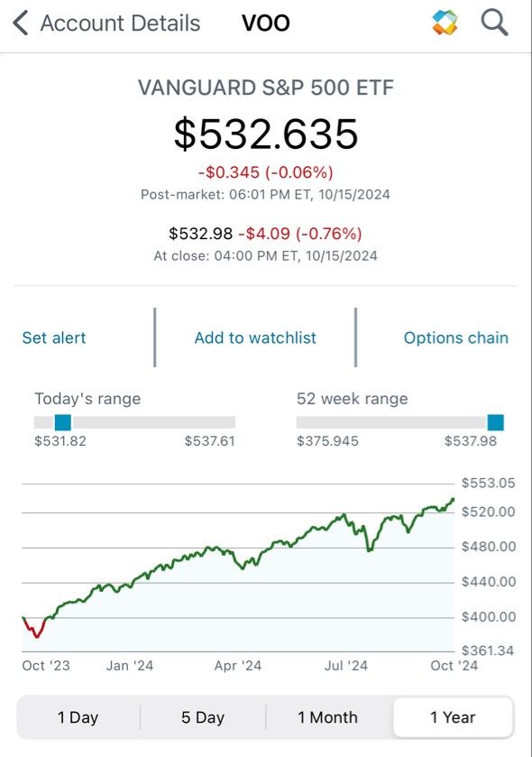
Task: Select the 1 Year chart range
Action: (x=453, y=717)
